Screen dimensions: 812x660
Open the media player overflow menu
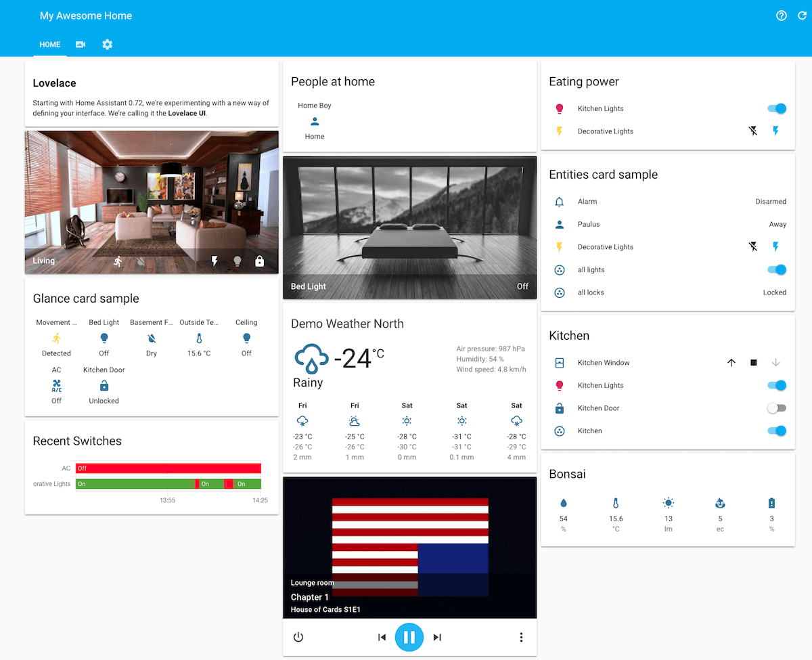click(521, 637)
